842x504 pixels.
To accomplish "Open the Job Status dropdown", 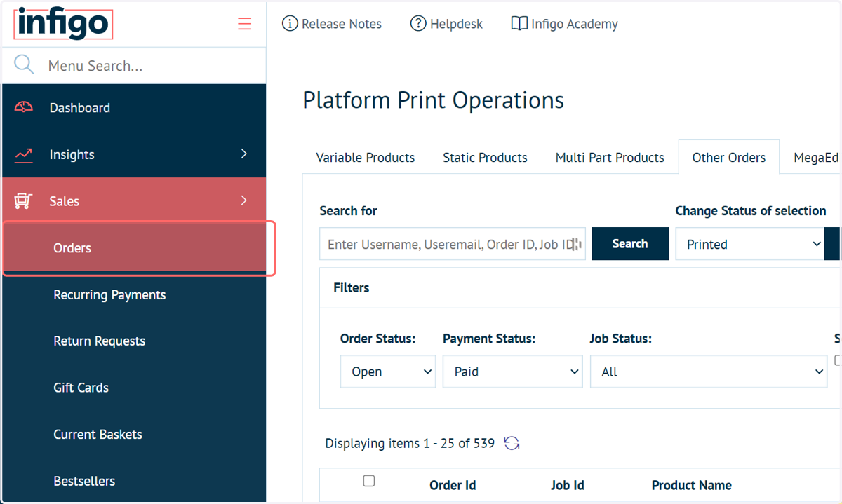I will [x=709, y=372].
